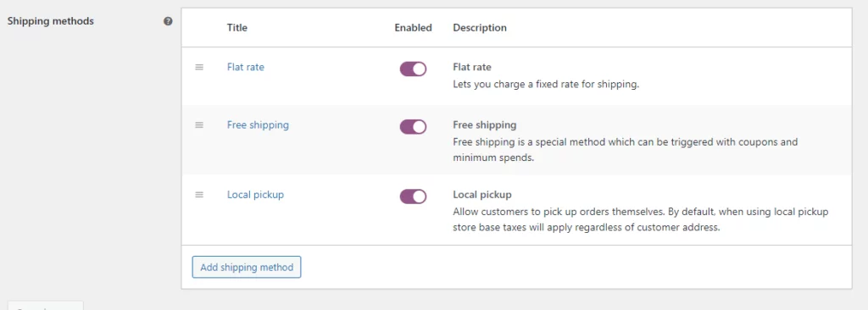Click the Shipping methods section label

(50, 21)
